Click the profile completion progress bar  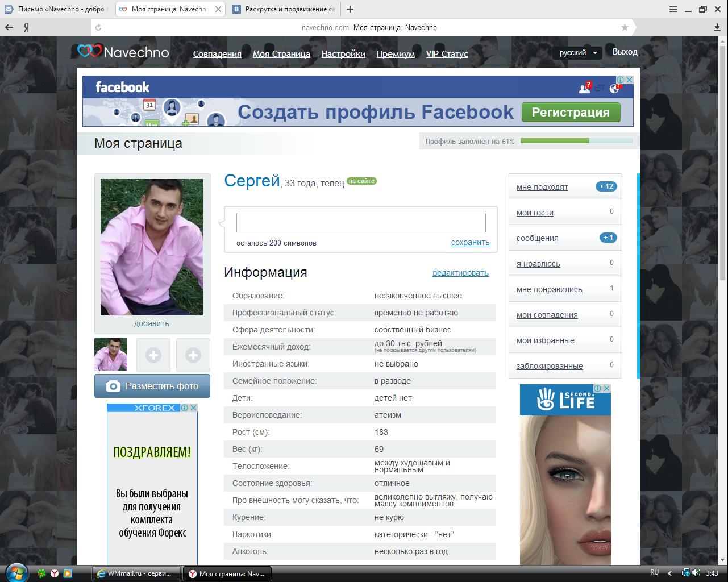576,140
